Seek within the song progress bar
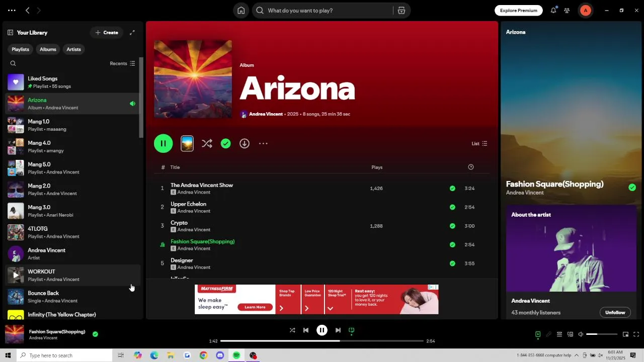644x362 pixels. point(322,341)
